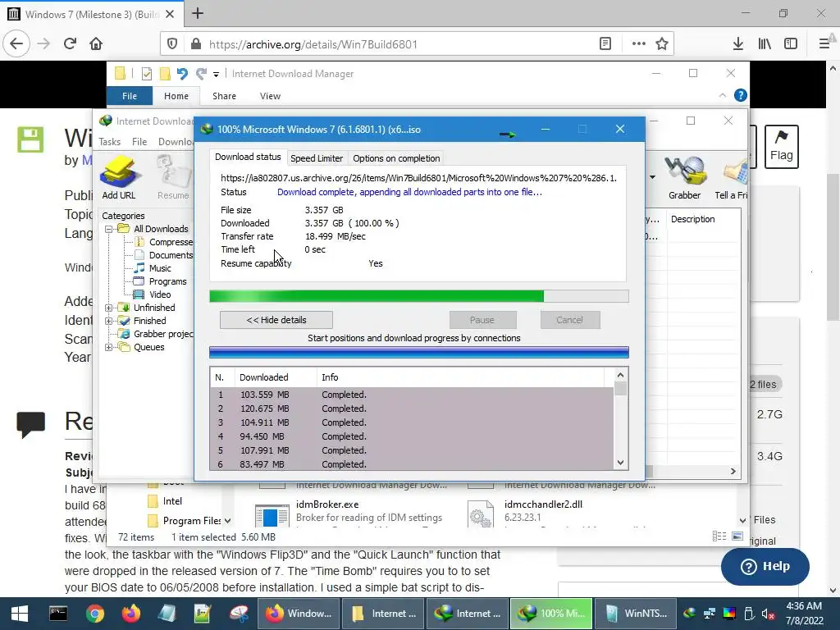Image resolution: width=840 pixels, height=630 pixels.
Task: Open the Share ribbon tab
Action: 224,96
